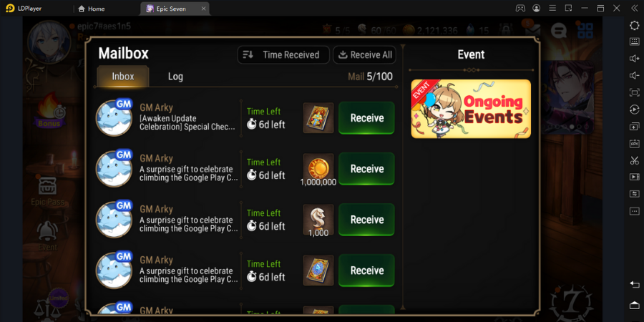This screenshot has height=322, width=644.
Task: Open the Ongoing Events banner
Action: [x=471, y=109]
